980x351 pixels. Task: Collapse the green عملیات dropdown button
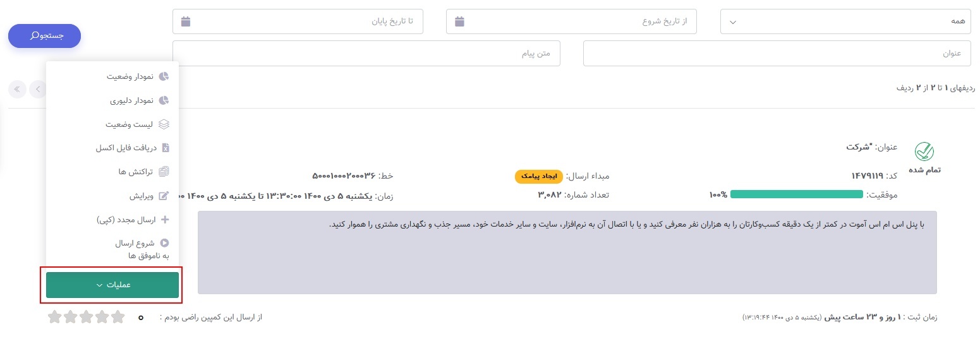pyautogui.click(x=112, y=285)
